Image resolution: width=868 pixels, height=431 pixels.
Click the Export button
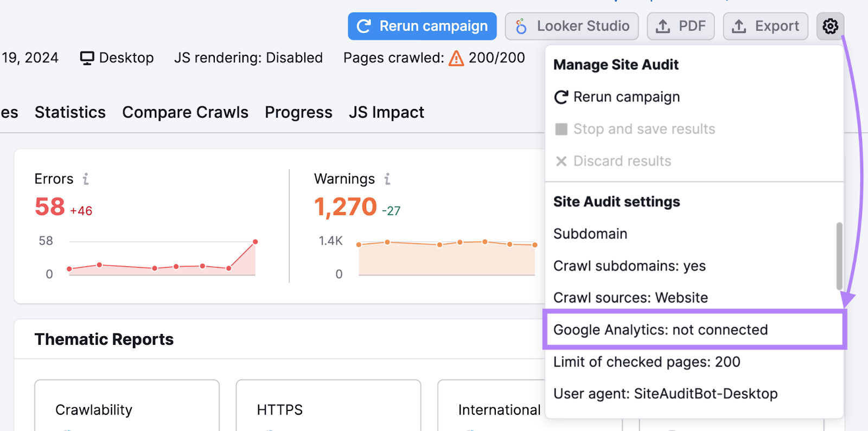pos(765,26)
